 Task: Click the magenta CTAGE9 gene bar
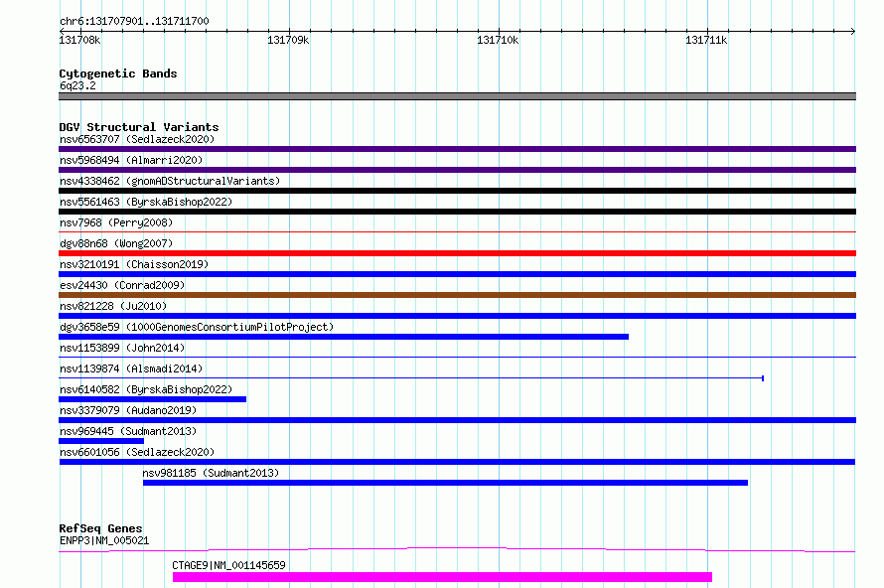click(x=442, y=577)
